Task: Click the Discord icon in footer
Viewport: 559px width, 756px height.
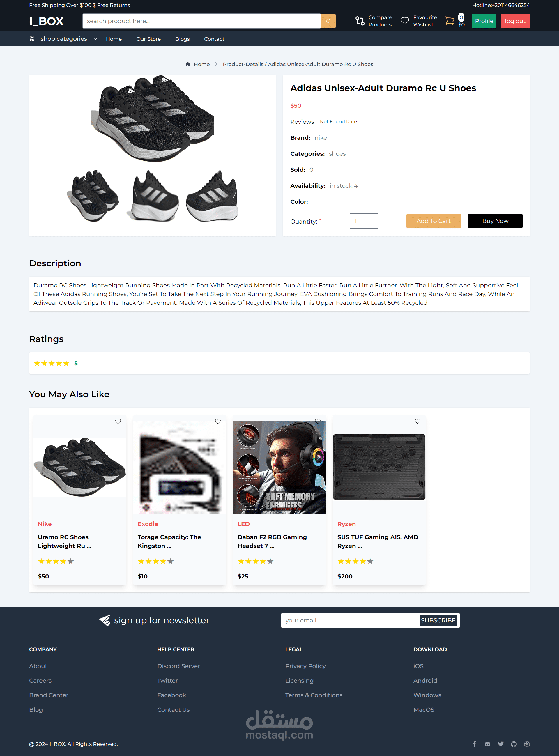Action: (x=487, y=744)
